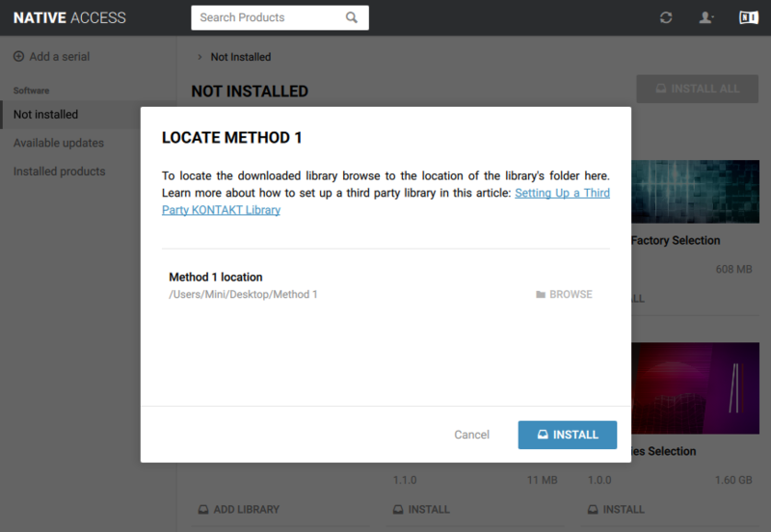The width and height of the screenshot is (771, 532).
Task: Click the LOCATE METHOD 1 heading
Action: [231, 138]
